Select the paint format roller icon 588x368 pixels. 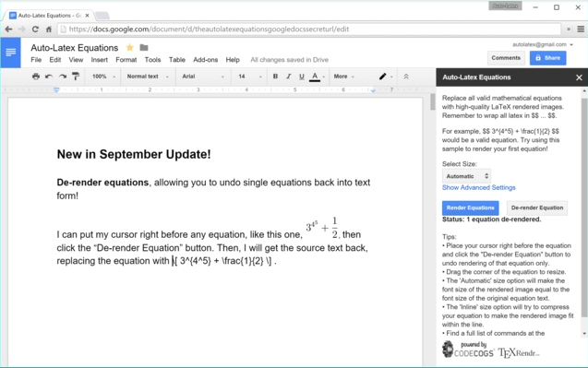(x=76, y=77)
